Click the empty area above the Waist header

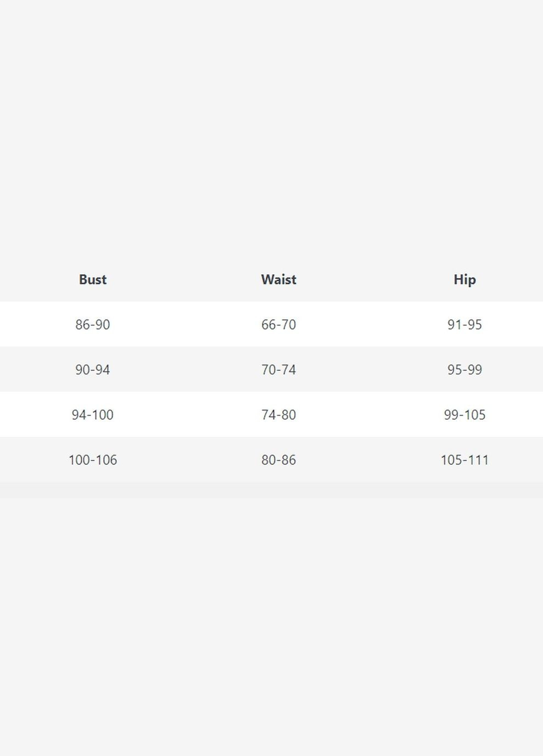tap(278, 137)
